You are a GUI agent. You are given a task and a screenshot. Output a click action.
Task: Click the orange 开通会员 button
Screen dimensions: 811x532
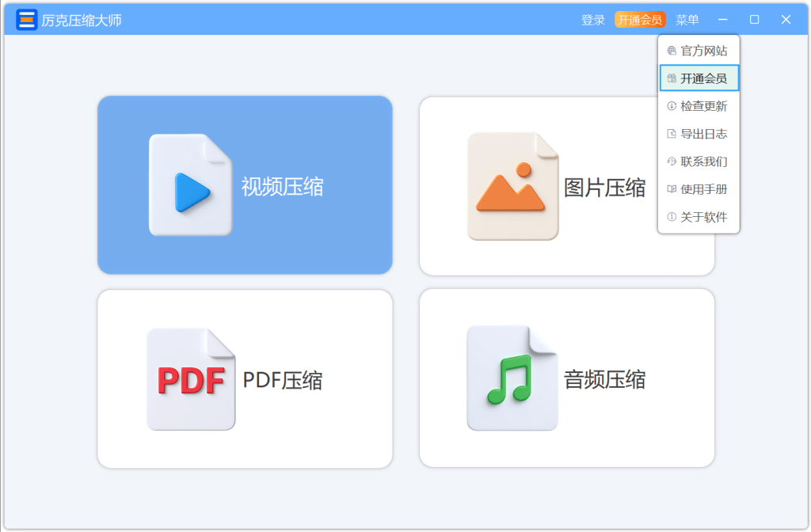pos(640,20)
